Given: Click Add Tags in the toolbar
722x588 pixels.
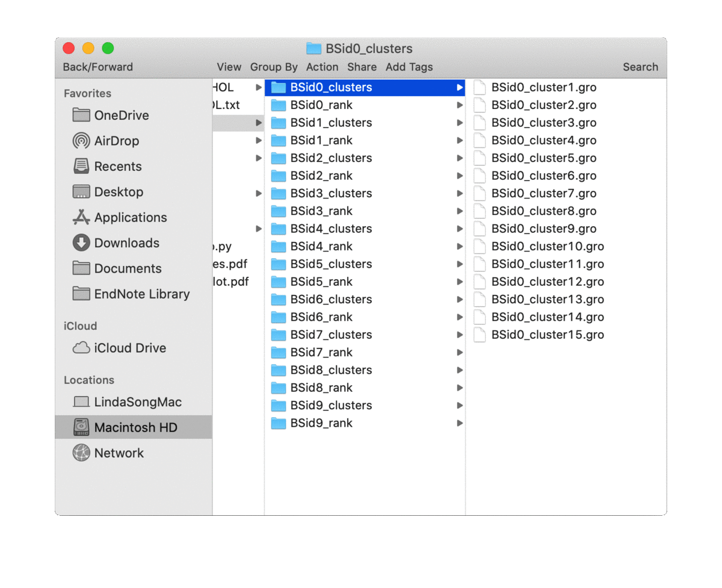Looking at the screenshot, I should coord(409,67).
